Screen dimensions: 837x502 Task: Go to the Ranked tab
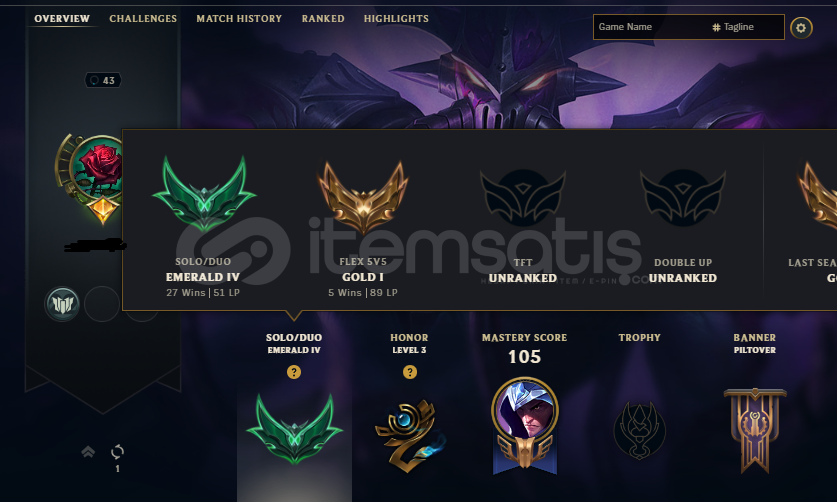[x=323, y=19]
